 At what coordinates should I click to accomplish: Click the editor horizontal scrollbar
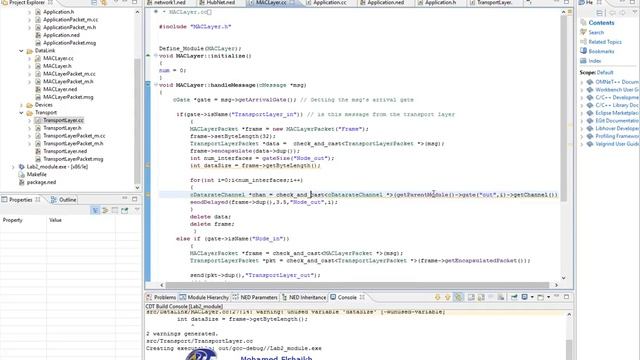click(x=357, y=285)
